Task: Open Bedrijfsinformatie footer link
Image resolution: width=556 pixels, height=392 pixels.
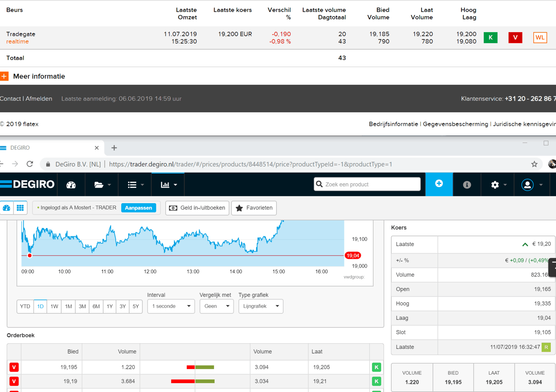Action: click(x=393, y=124)
